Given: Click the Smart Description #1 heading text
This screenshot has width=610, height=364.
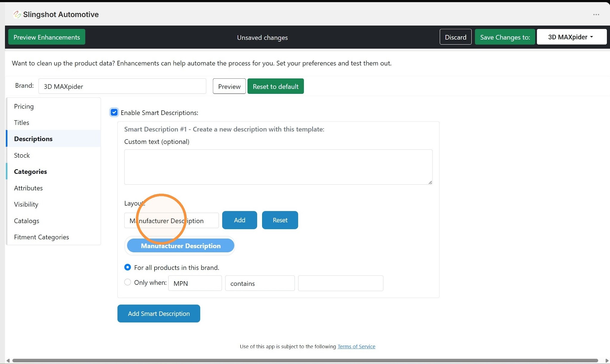Looking at the screenshot, I should tap(224, 129).
